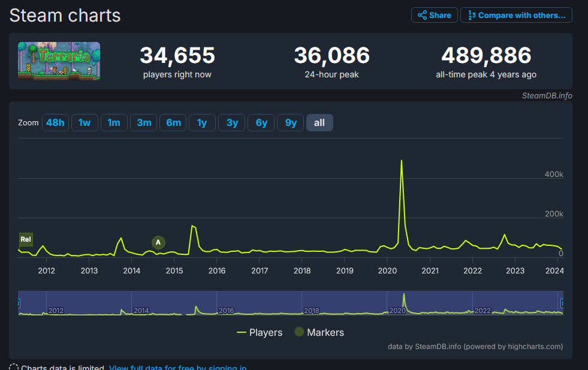Set zoom to 6m
Screen dimensions: 588x370
point(173,123)
